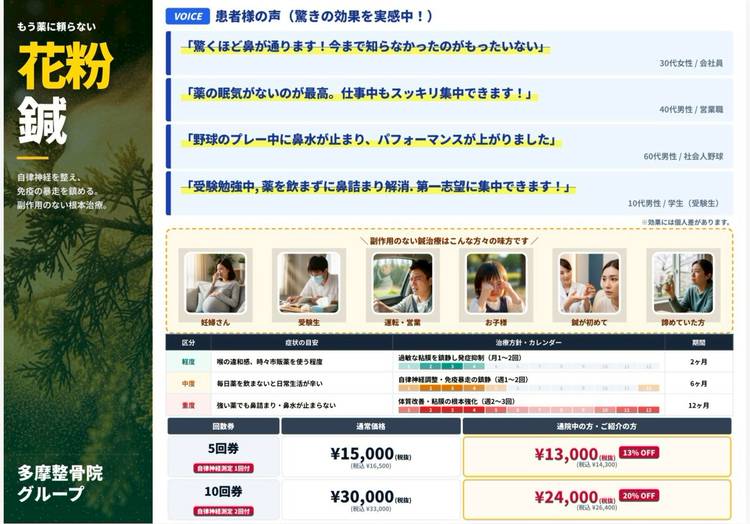Screen dimensions: 750x524
Task: Click the 13% OFF discount badge
Action: (638, 452)
